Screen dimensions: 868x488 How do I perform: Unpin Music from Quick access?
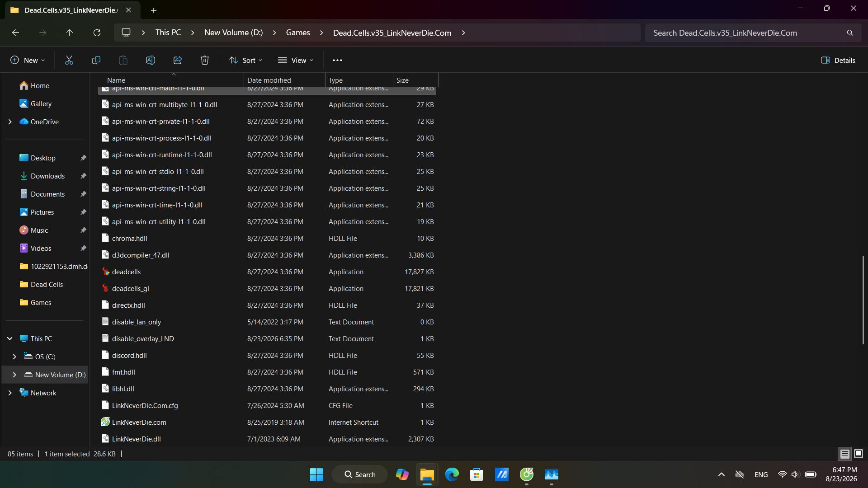pyautogui.click(x=83, y=230)
